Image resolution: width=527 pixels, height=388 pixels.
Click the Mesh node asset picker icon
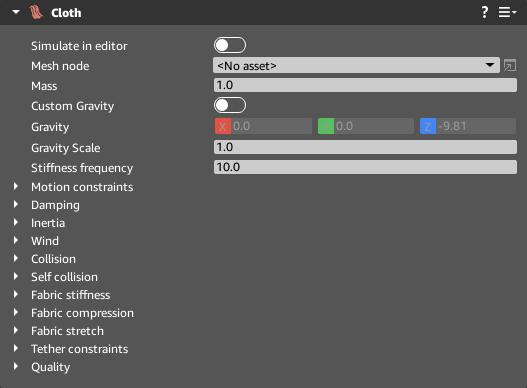[x=510, y=65]
